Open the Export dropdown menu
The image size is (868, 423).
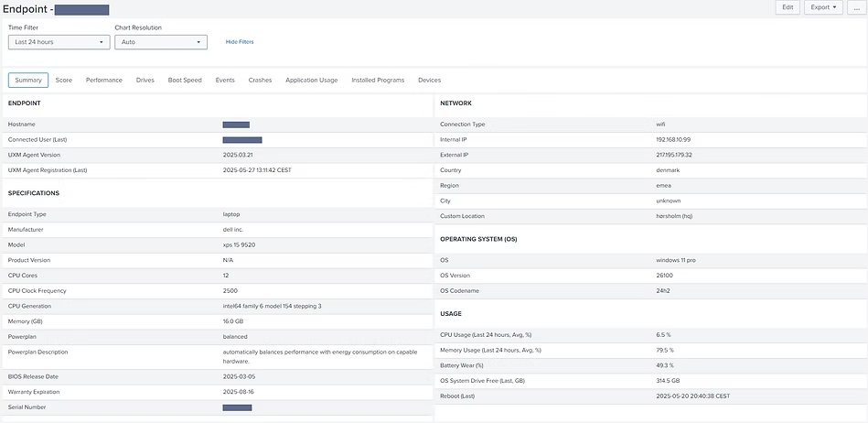(x=824, y=7)
